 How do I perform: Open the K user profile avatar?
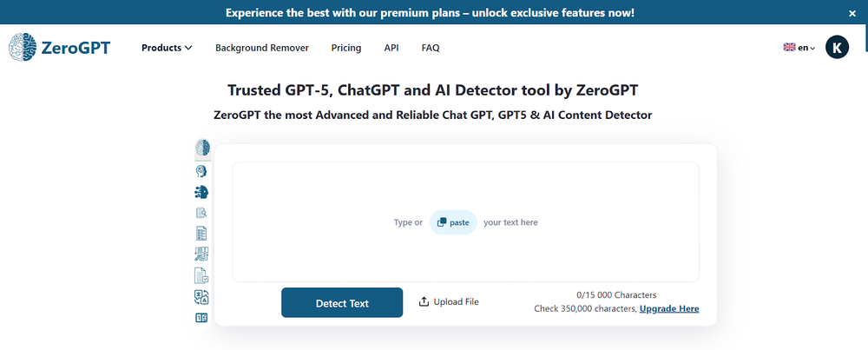pos(837,48)
